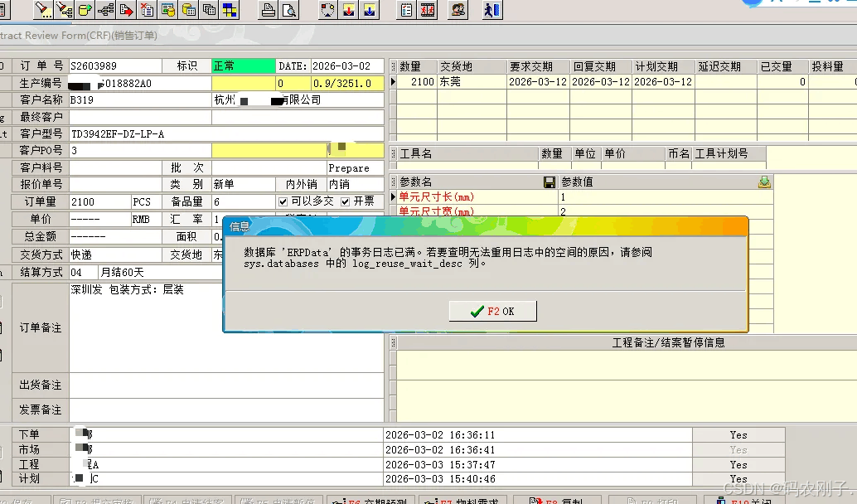Open print preview magnifier icon

click(288, 10)
